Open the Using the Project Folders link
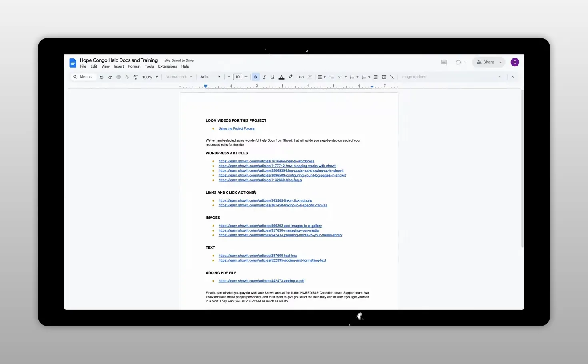 (x=236, y=129)
